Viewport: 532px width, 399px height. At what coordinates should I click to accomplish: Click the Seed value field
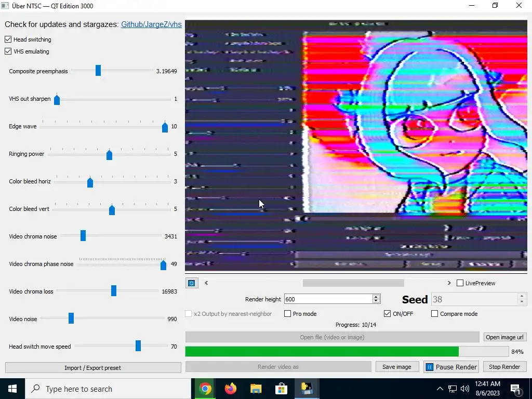(474, 299)
